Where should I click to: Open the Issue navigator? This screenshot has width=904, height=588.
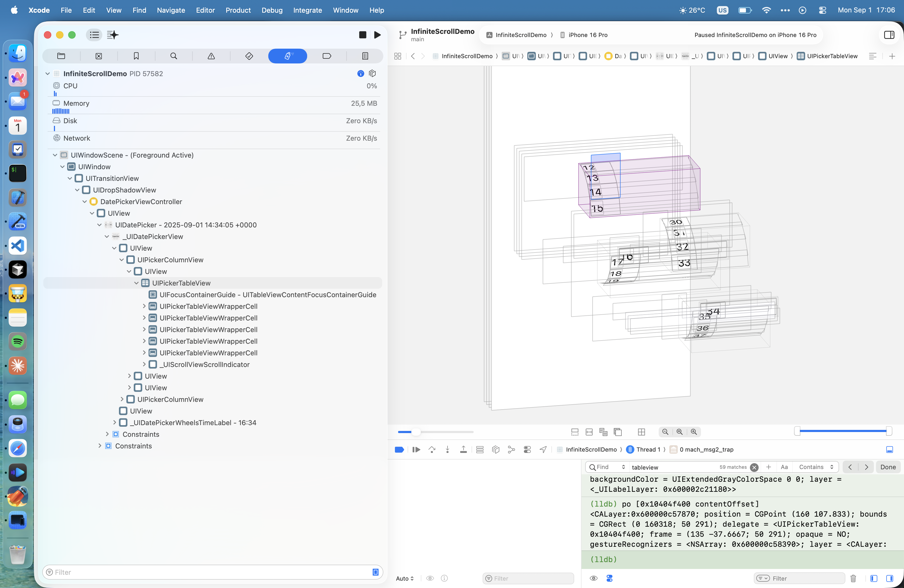pos(211,56)
